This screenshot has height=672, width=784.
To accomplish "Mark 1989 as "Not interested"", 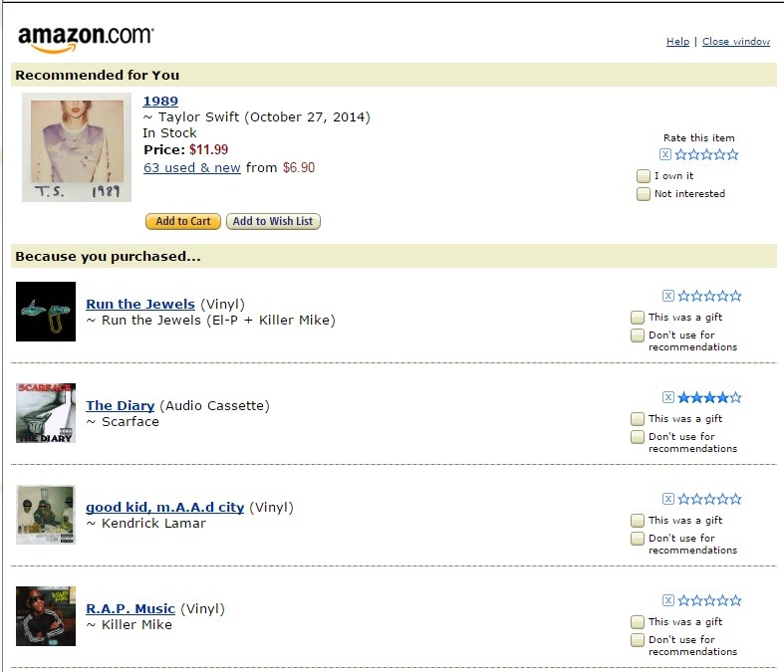I will coord(644,194).
